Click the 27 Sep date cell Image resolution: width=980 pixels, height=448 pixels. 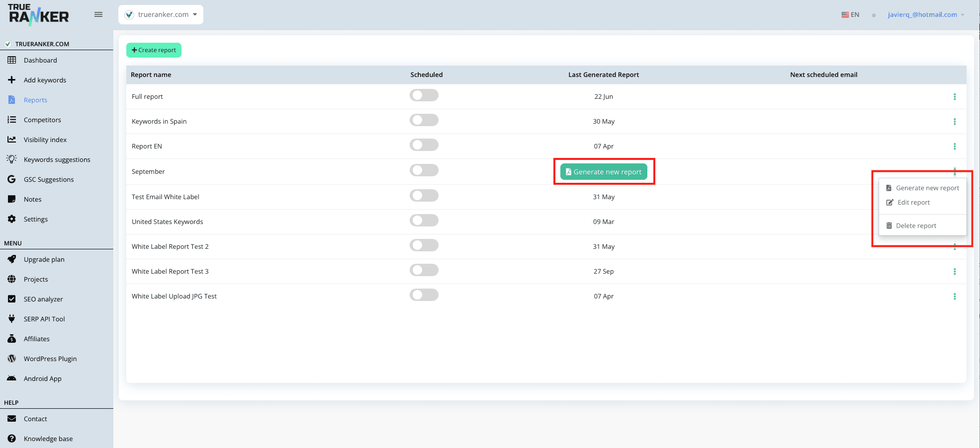coord(604,272)
